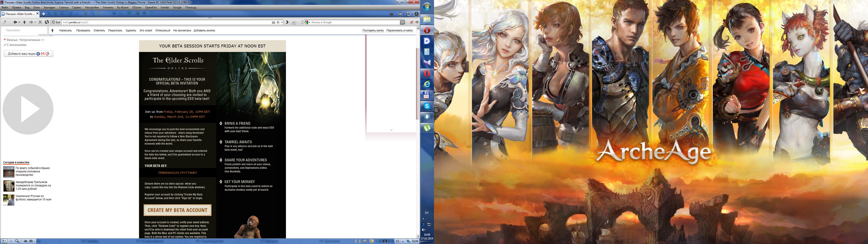Click the eye icon next to the search field
Viewport: 868px width, 244px height.
(x=417, y=22)
